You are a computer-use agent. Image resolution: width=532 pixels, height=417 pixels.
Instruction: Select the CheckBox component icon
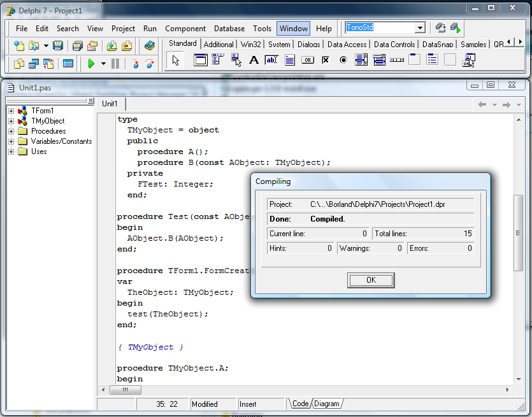pyautogui.click(x=326, y=60)
